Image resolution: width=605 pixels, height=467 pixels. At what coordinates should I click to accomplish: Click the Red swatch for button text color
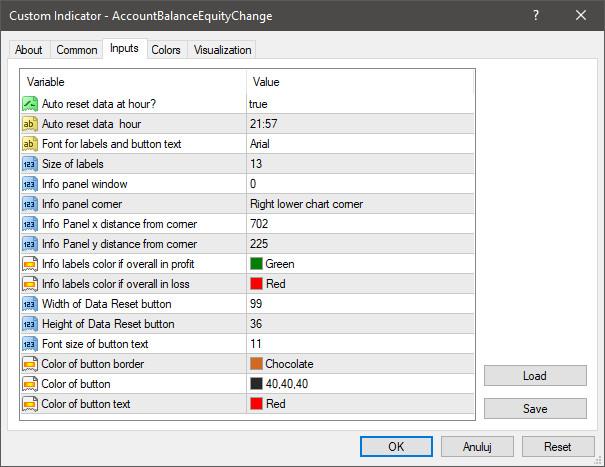256,404
